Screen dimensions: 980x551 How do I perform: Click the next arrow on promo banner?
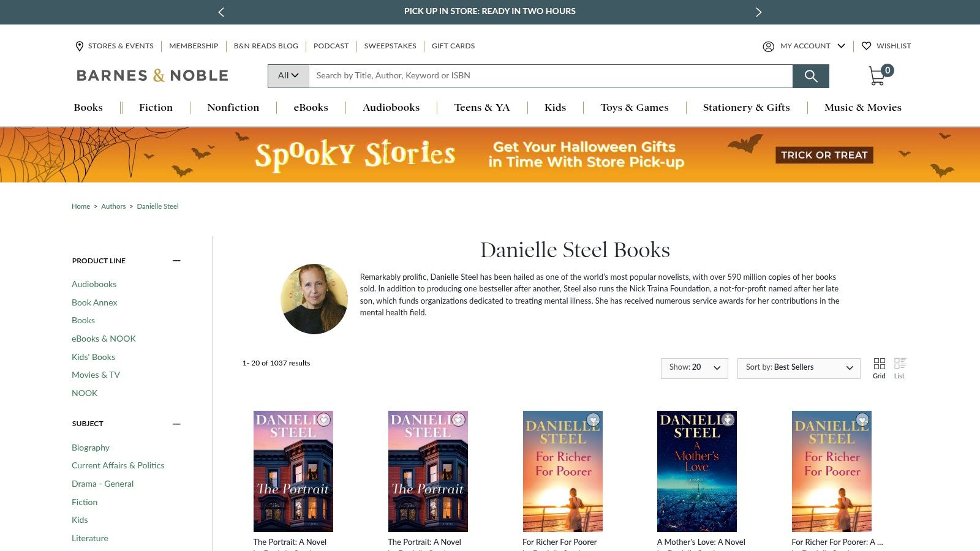coord(758,12)
